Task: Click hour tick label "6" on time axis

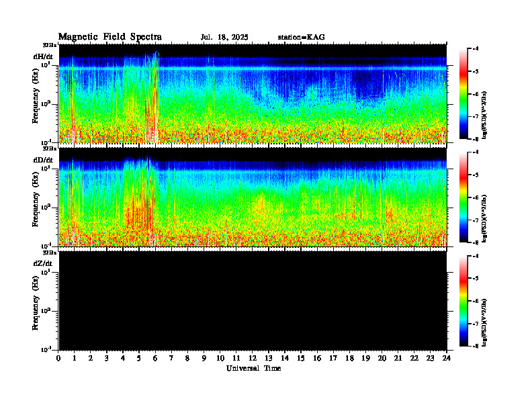Action: click(155, 359)
